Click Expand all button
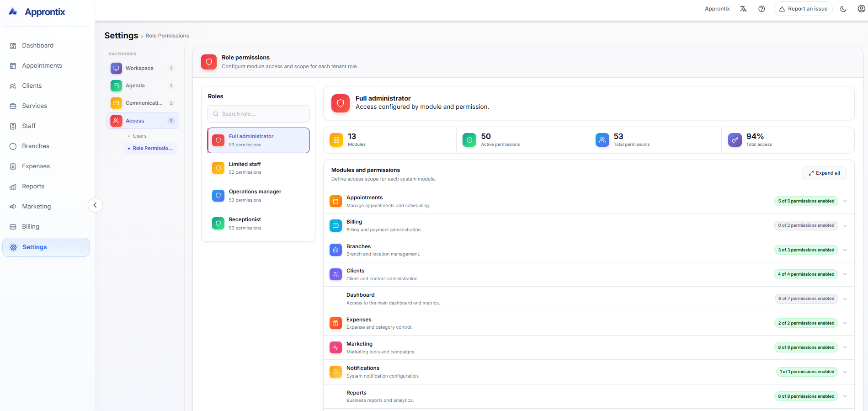The height and width of the screenshot is (411, 868). [824, 173]
